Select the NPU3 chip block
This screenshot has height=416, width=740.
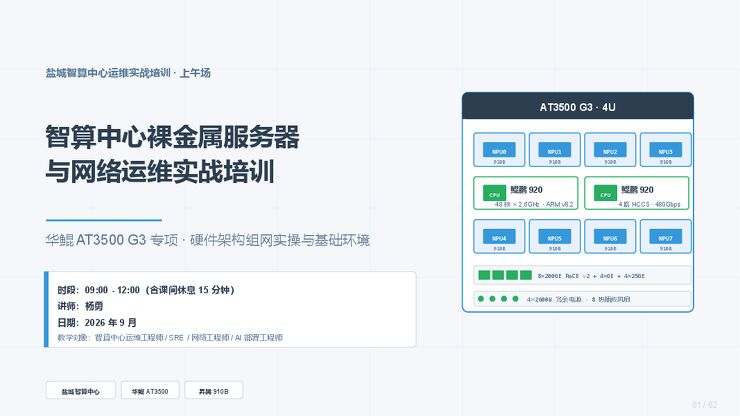click(665, 150)
